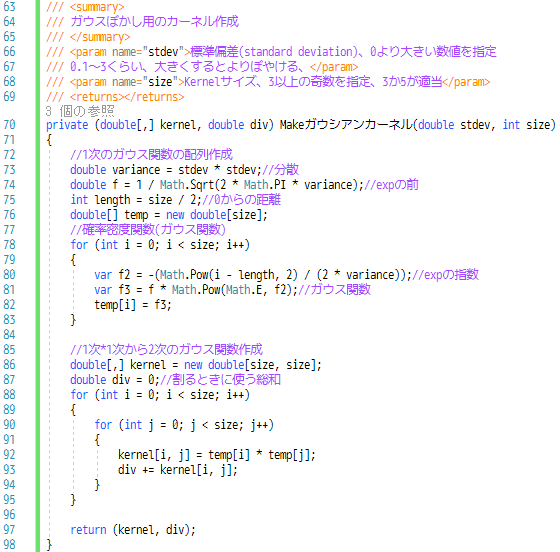Click line number 98 in the gutter

(9, 545)
